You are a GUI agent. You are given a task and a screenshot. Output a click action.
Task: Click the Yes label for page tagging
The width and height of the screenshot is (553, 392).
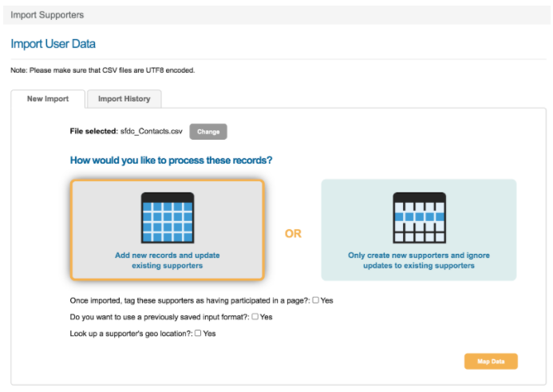(x=327, y=300)
